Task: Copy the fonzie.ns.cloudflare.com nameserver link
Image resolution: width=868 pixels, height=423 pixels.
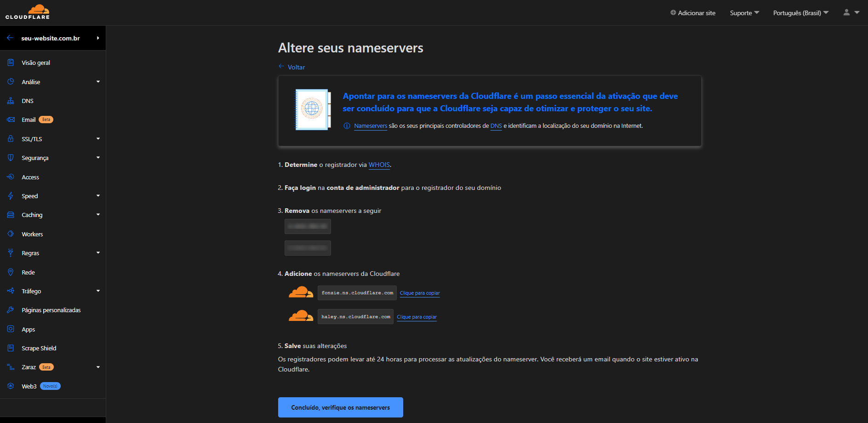Action: 420,293
